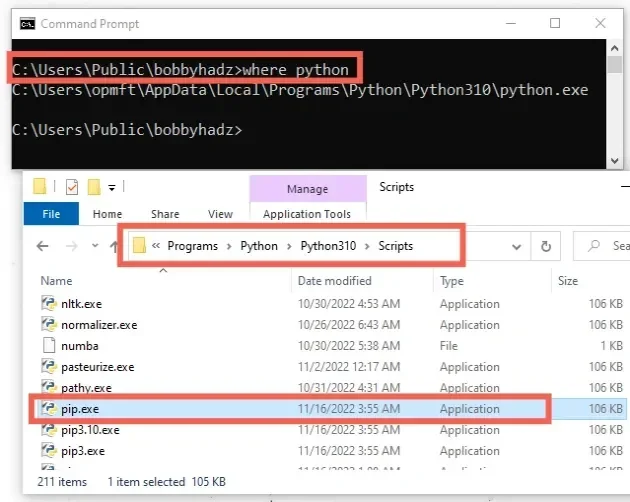Click the New folder icon in quick access toolbar
The height and width of the screenshot is (502, 630).
click(x=94, y=187)
